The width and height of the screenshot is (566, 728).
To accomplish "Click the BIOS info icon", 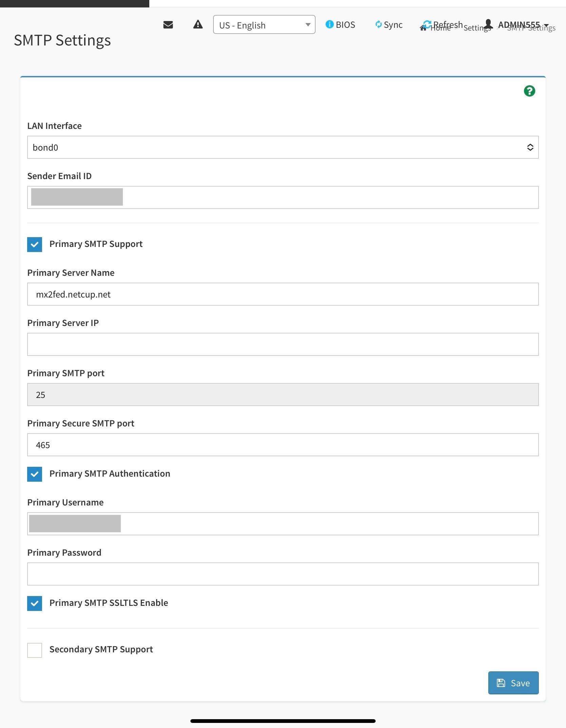I will 329,24.
